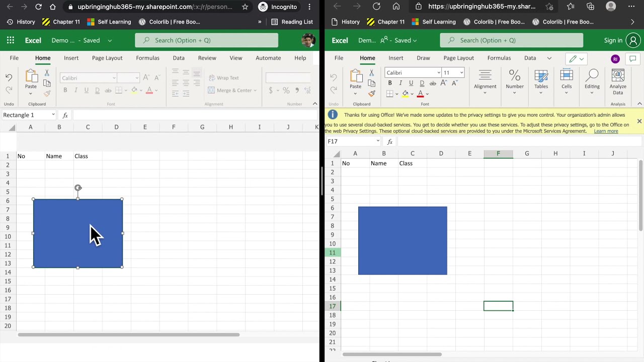Click the percent style icon in left Excel
The width and height of the screenshot is (644, 362).
(286, 90)
